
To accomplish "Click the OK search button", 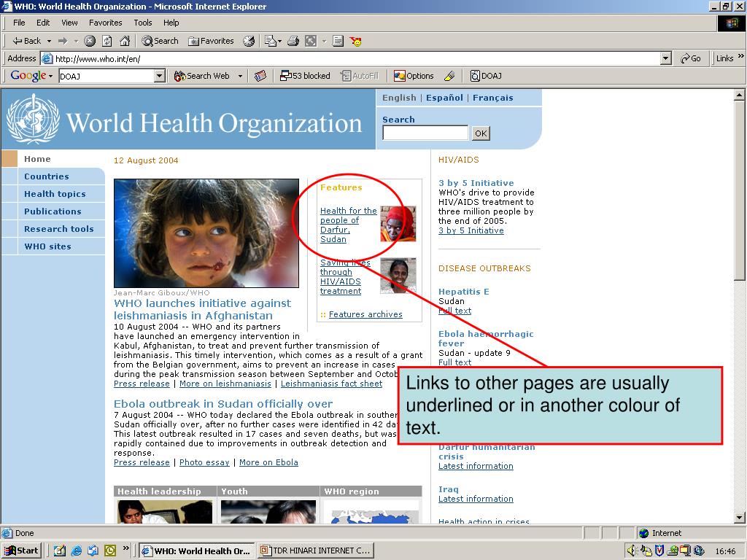I will point(481,133).
